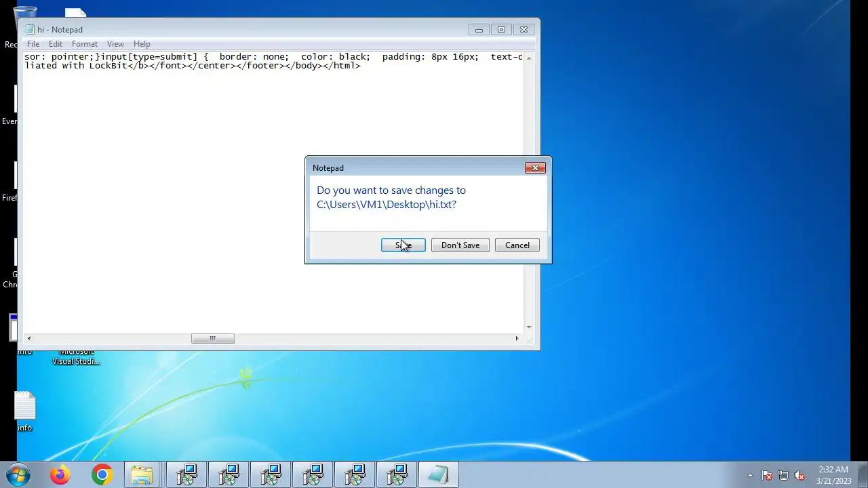The width and height of the screenshot is (868, 488).
Task: Open the File menu in Notepad
Action: (33, 44)
